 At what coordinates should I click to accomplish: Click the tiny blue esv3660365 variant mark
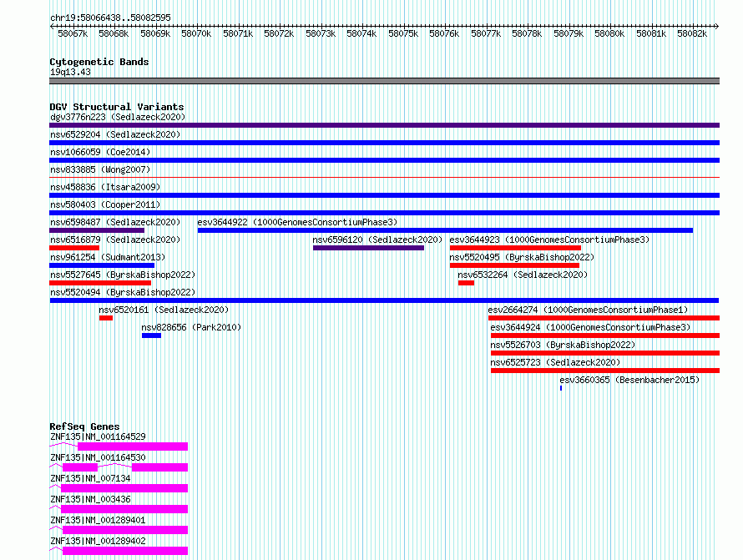[x=561, y=388]
